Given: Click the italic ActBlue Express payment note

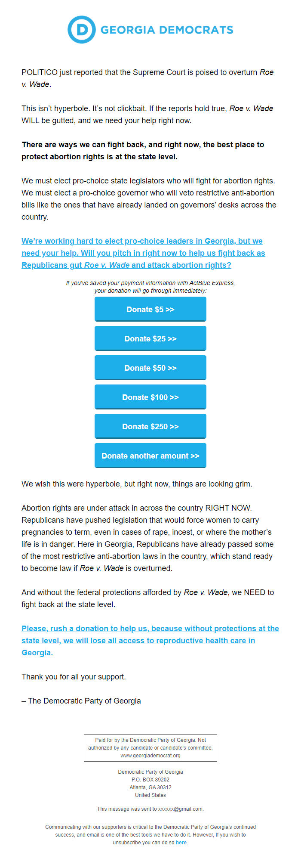Looking at the screenshot, I should pyautogui.click(x=150, y=287).
